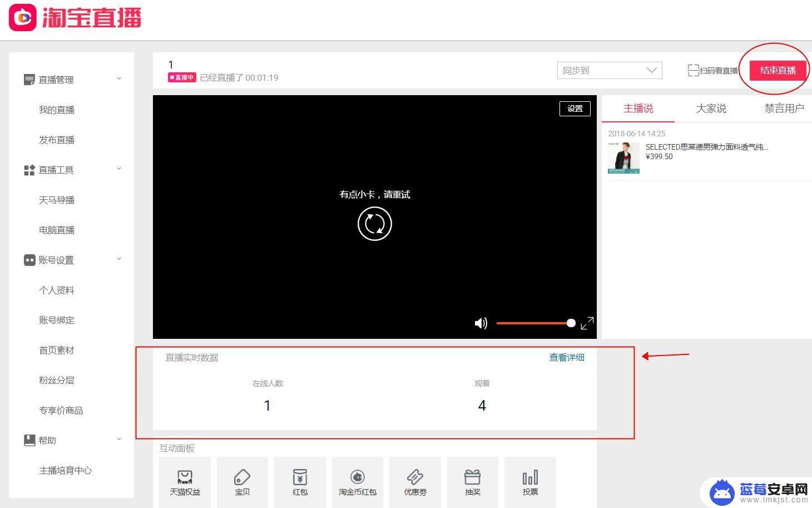Open the 宝贝 product tool
The height and width of the screenshot is (508, 812).
click(242, 482)
